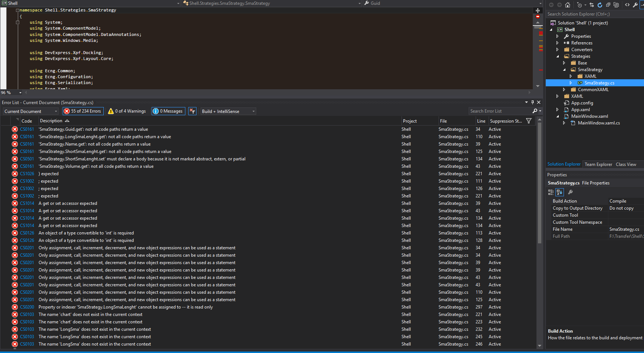This screenshot has width=644, height=353.
Task: Switch to the Class View tab
Action: pos(626,164)
